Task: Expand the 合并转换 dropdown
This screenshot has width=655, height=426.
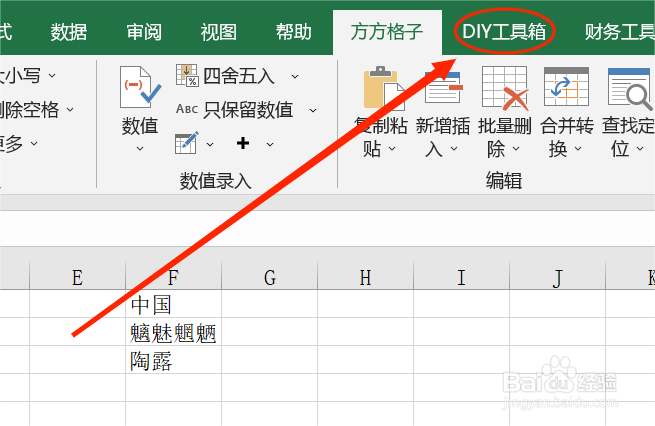Action: (x=578, y=148)
